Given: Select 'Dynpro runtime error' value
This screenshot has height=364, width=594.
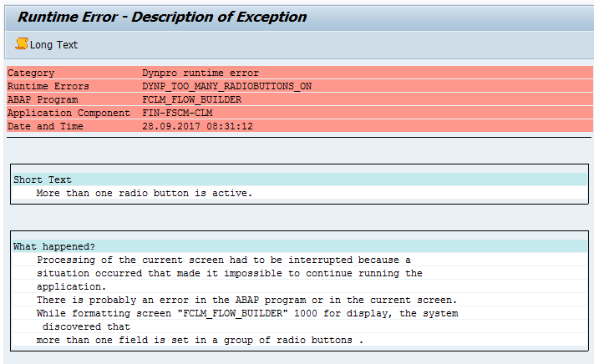Looking at the screenshot, I should 201,73.
